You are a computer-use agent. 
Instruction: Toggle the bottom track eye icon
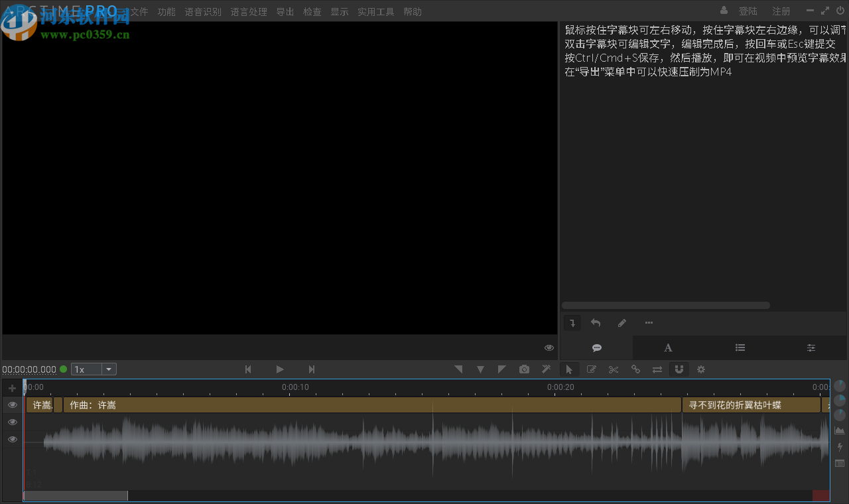[12, 439]
